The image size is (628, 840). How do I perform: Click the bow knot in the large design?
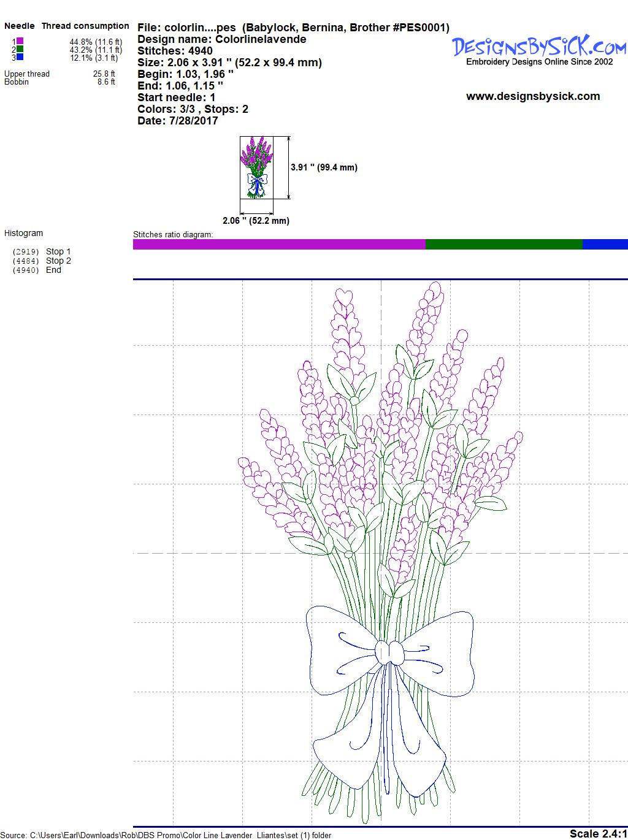[390, 652]
